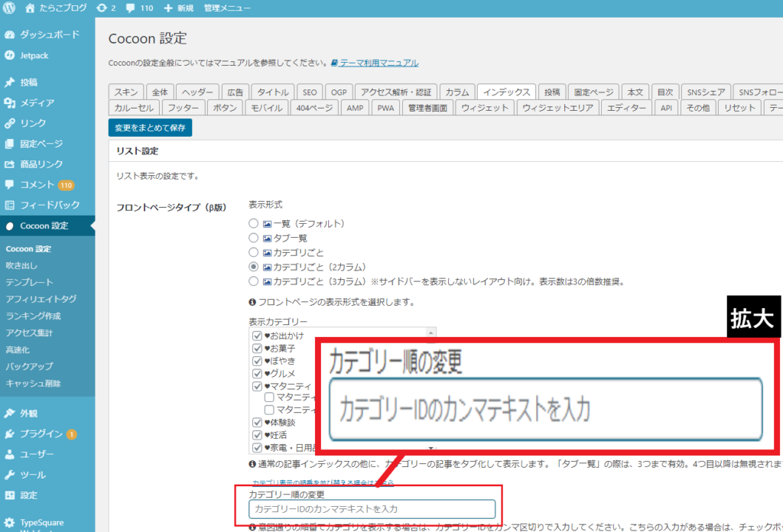
Task: Open TypeSquare via its gear icon
Action: 9,523
